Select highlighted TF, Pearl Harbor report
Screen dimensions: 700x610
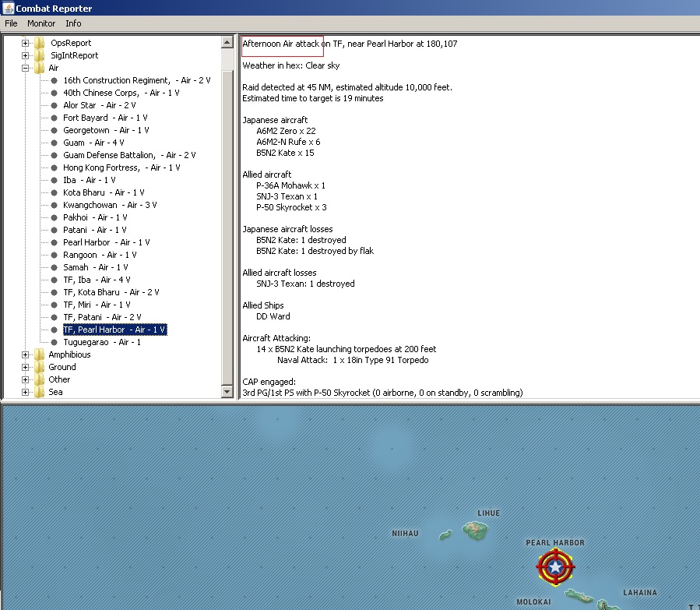115,330
